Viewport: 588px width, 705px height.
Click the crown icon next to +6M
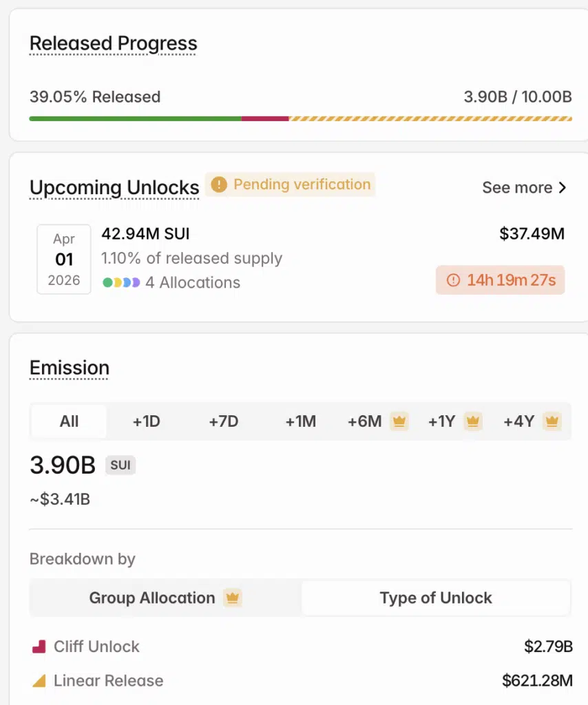(x=399, y=421)
